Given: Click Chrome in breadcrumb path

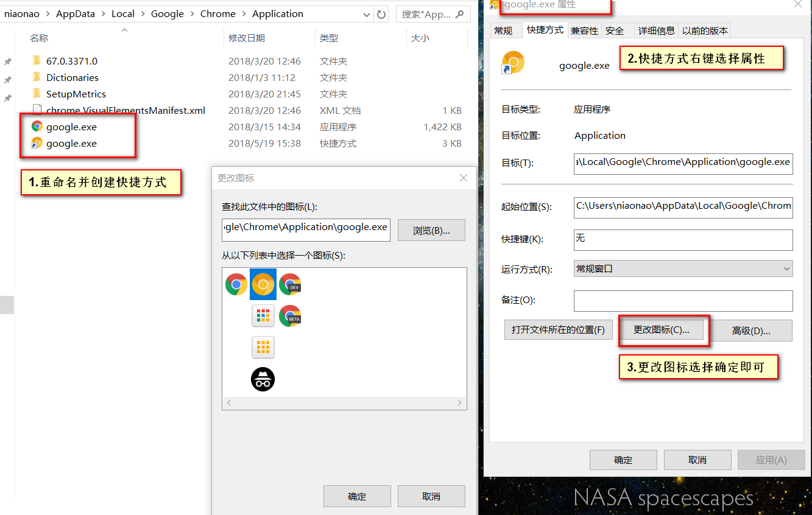Looking at the screenshot, I should pos(218,14).
